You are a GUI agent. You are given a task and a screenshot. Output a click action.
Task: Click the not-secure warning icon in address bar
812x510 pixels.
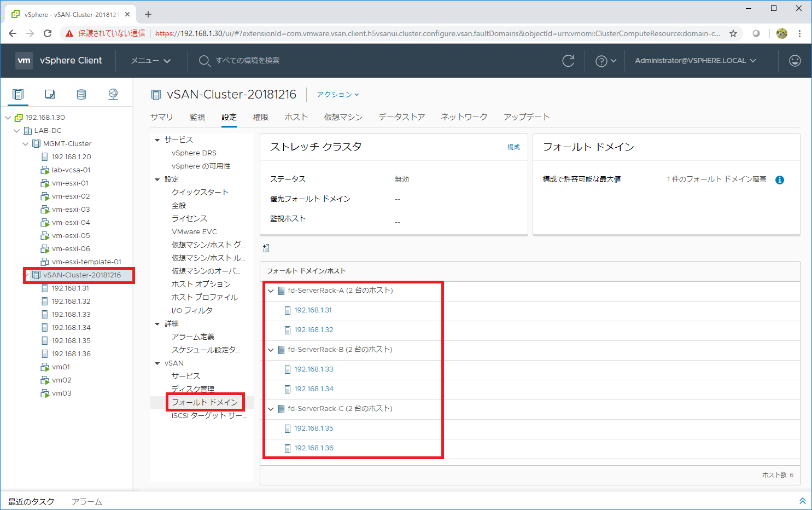coord(69,33)
